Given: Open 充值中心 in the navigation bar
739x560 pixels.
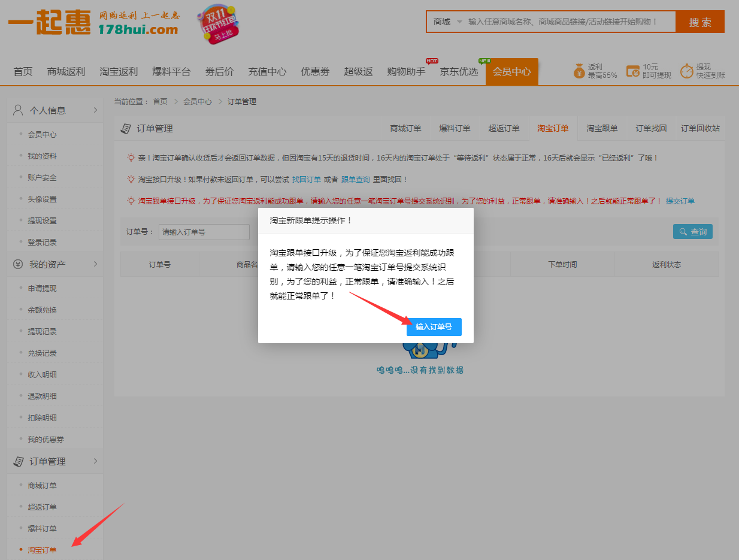Looking at the screenshot, I should (268, 72).
